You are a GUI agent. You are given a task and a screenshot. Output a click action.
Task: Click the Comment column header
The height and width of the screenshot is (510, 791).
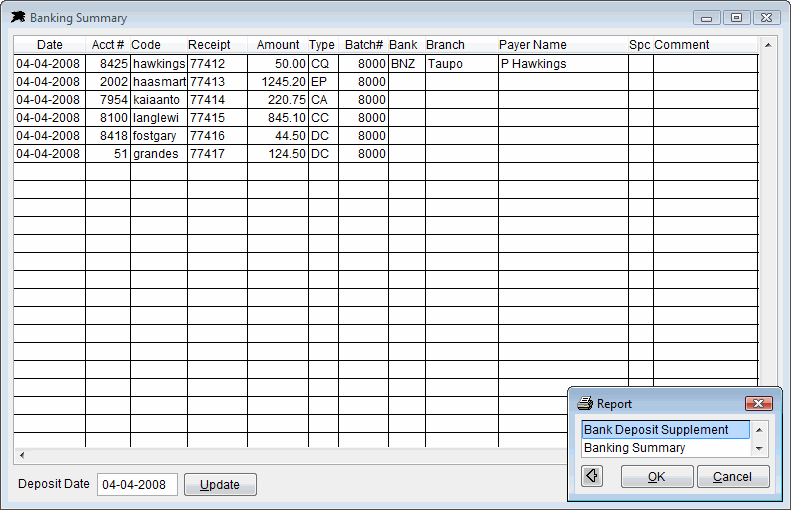click(705, 45)
